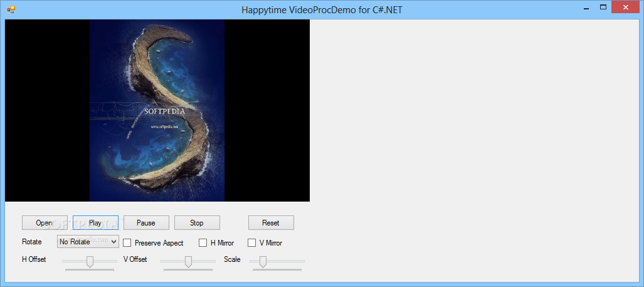
Task: Click the video preview image
Action: (x=157, y=110)
